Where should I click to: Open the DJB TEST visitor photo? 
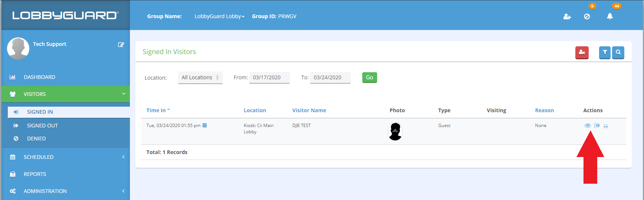[x=395, y=131]
